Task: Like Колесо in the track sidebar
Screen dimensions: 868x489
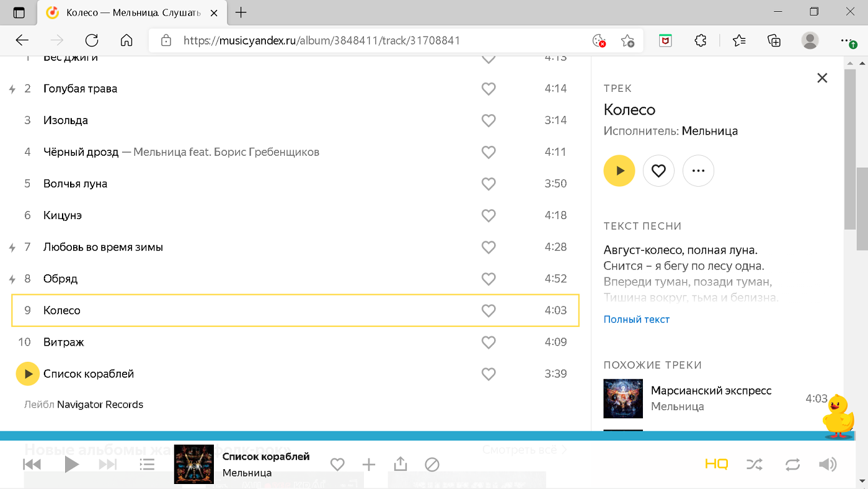Action: click(x=658, y=171)
